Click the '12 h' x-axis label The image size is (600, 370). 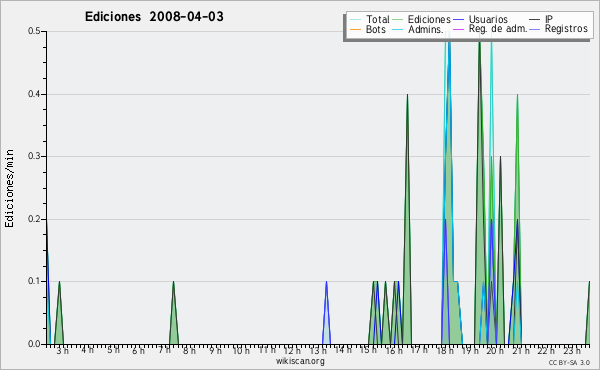292,351
